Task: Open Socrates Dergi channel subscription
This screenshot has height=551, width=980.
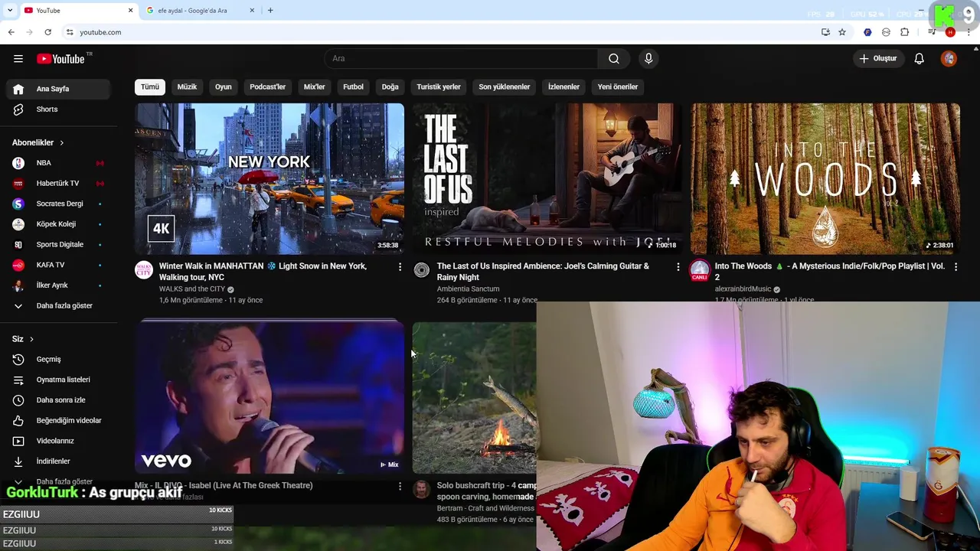Action: [58, 204]
